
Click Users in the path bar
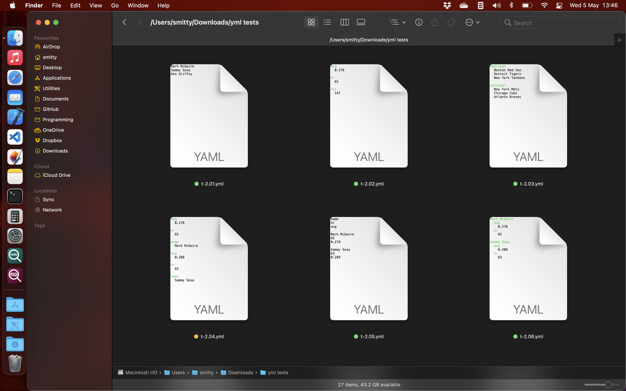[x=174, y=373]
